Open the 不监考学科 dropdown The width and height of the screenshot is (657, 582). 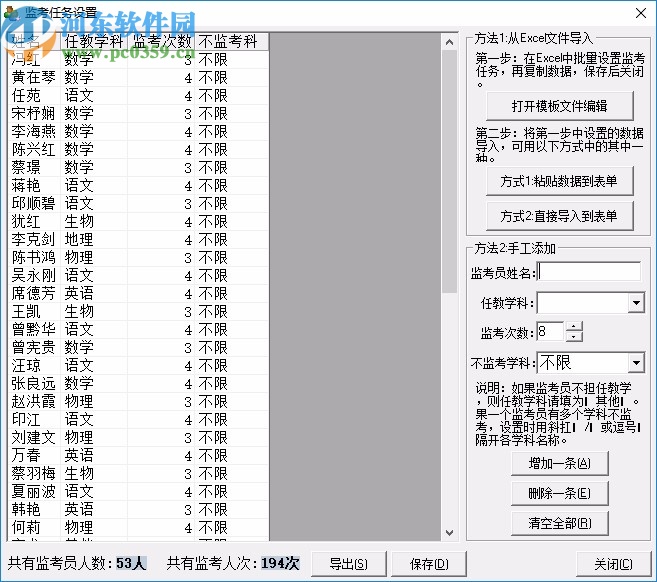point(636,363)
